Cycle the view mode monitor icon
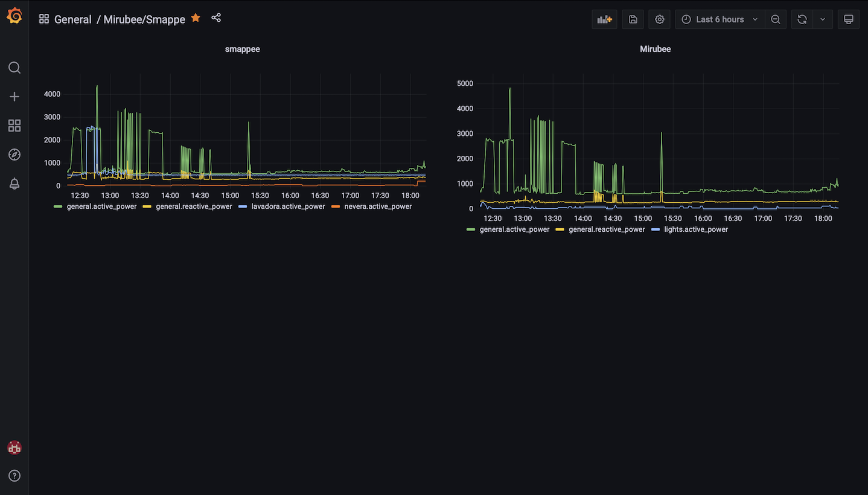 [849, 19]
